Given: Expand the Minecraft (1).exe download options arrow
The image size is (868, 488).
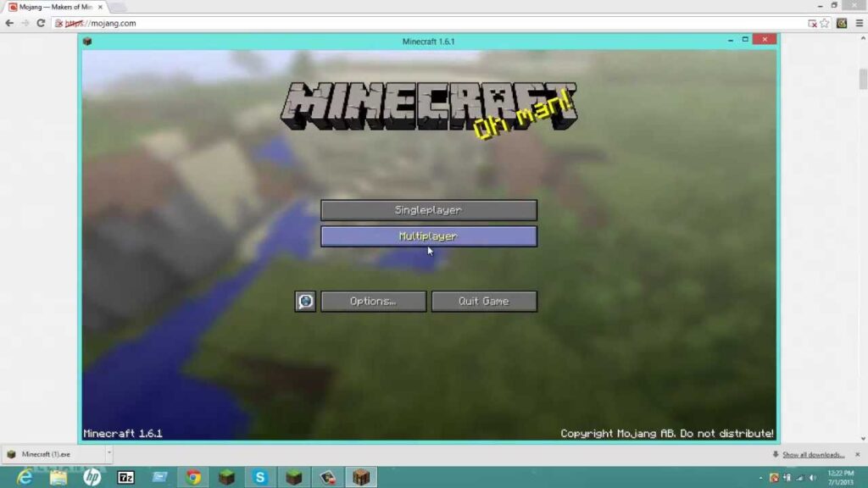Looking at the screenshot, I should point(109,452).
